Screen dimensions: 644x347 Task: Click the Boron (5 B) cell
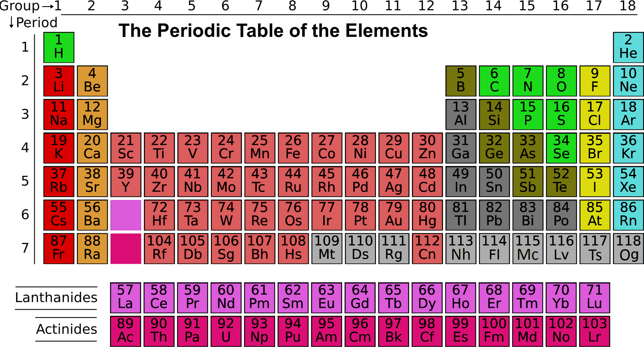click(461, 81)
